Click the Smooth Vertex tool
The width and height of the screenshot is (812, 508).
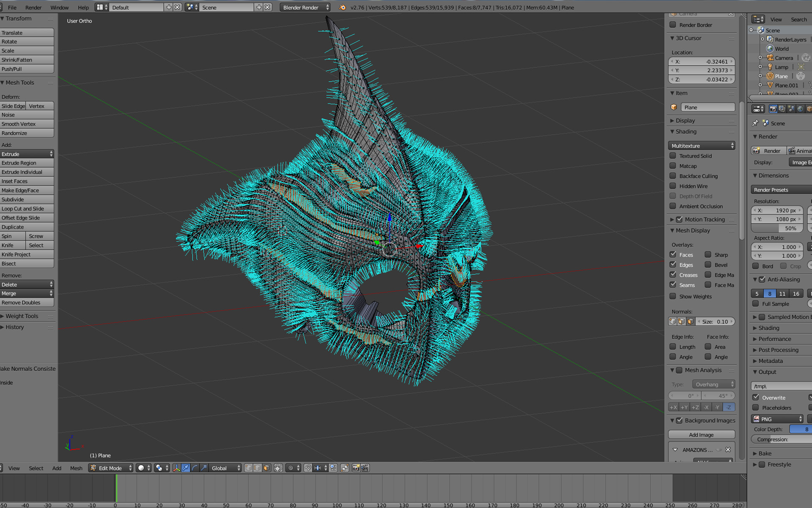pyautogui.click(x=26, y=124)
